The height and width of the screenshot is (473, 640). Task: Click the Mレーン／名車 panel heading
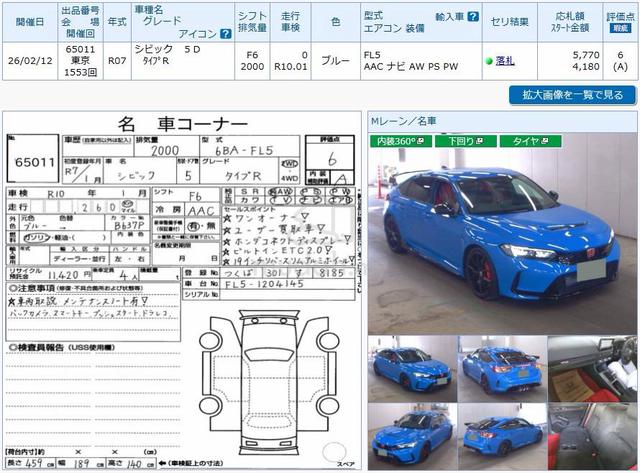click(x=404, y=121)
